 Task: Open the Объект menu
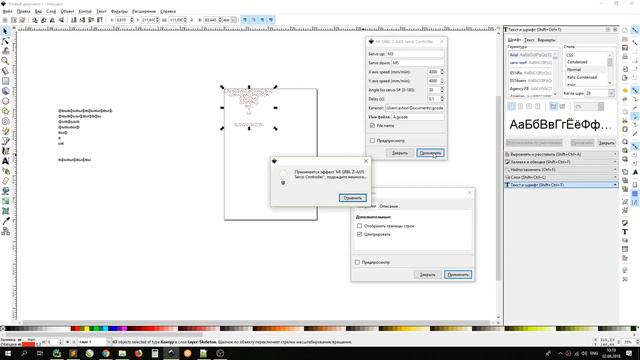pyautogui.click(x=67, y=11)
